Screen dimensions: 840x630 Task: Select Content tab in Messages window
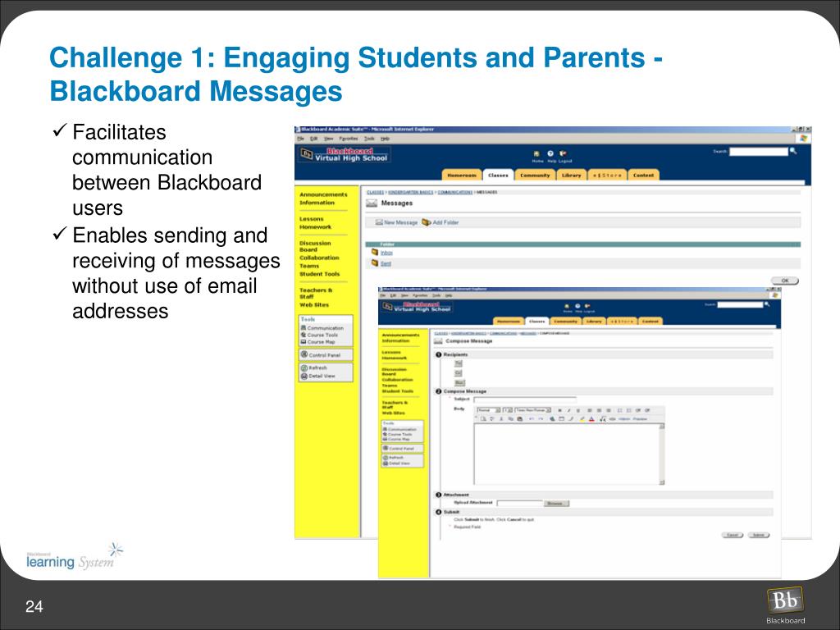643,176
